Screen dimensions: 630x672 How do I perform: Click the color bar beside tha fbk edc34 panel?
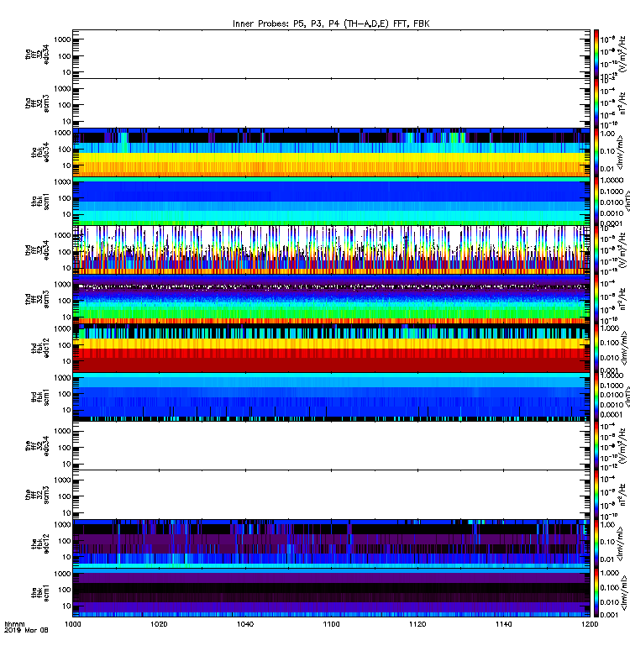pos(596,152)
